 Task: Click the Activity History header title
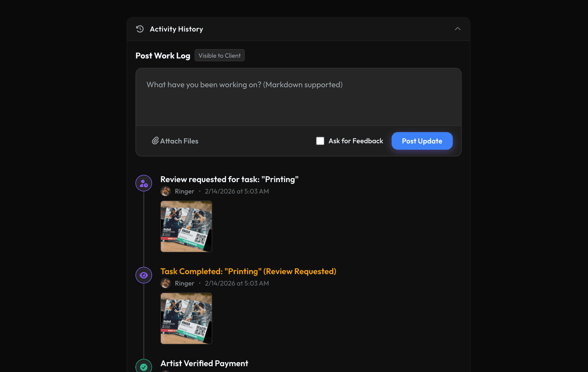[x=176, y=29]
